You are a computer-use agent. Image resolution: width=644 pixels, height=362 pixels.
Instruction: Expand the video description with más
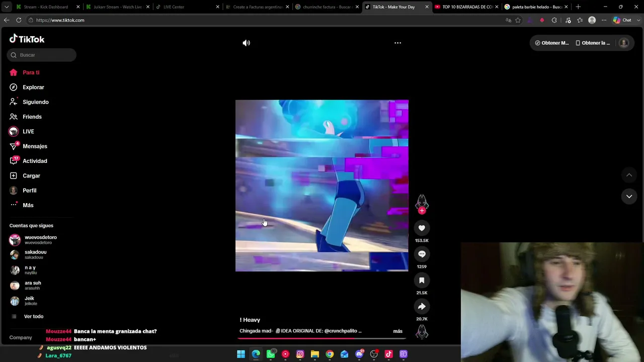click(397, 331)
